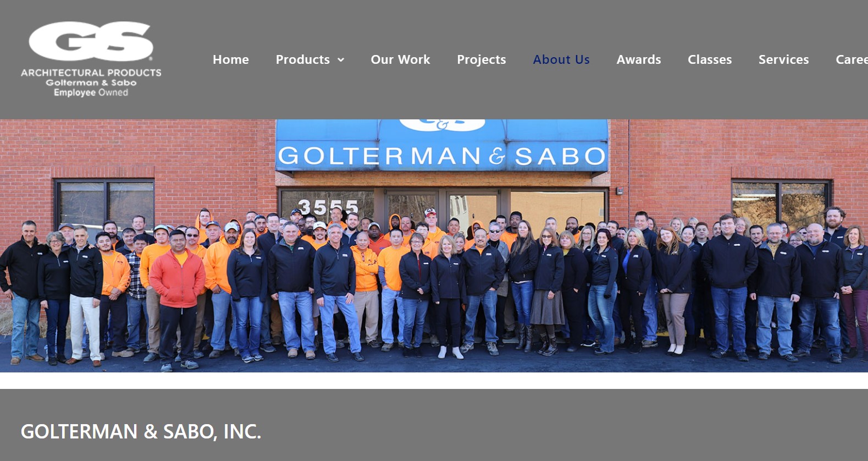Screen dimensions: 868x461
Task: Open the Products menu link
Action: (303, 59)
